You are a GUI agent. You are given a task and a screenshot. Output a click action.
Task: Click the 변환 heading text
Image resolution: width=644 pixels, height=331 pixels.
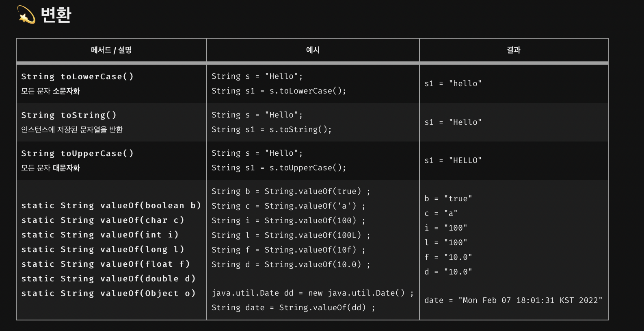pos(56,15)
